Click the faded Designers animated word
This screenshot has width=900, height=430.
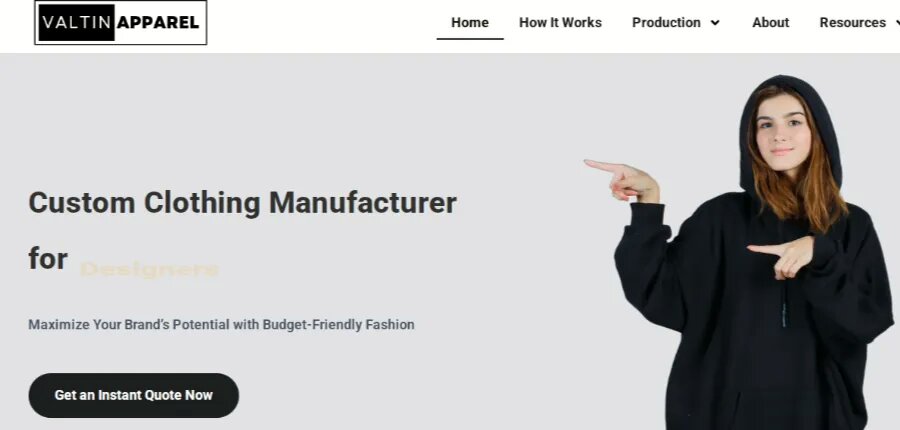point(149,269)
